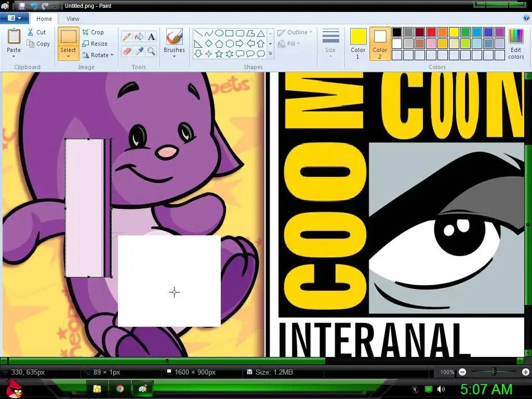The image size is (532, 399).
Task: Select the Curve shape
Action: pyautogui.click(x=209, y=33)
